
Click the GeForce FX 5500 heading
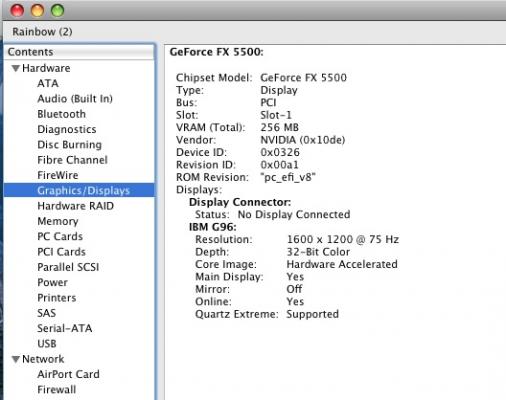point(216,52)
